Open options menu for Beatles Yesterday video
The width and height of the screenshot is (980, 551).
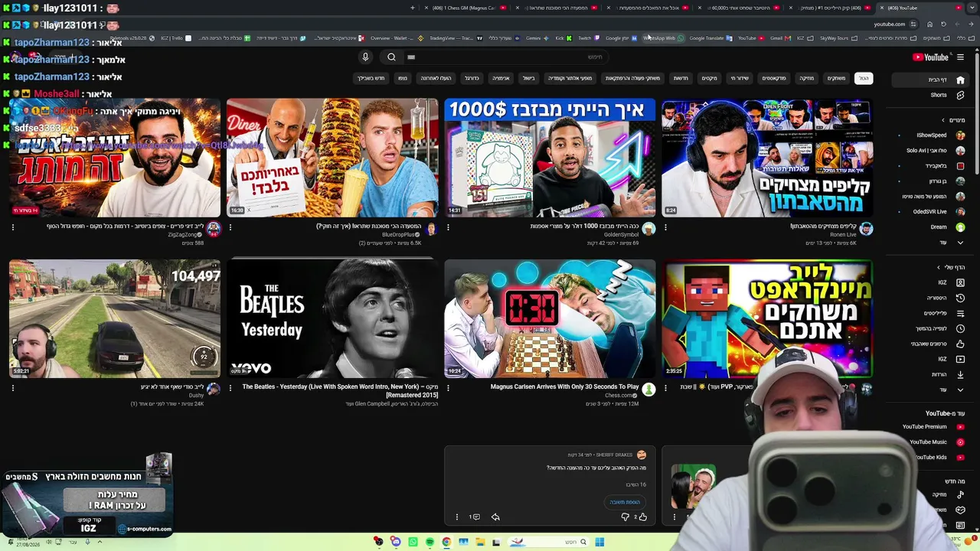(x=230, y=388)
